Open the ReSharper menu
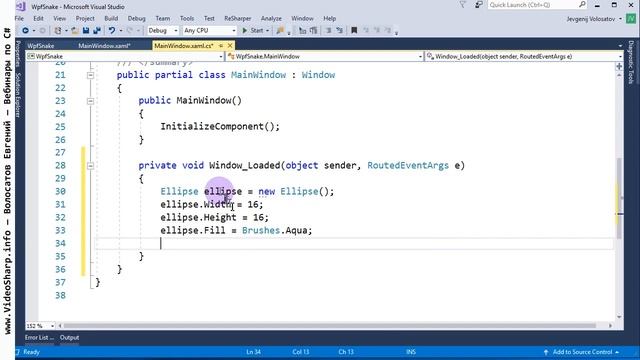This screenshot has height=360, width=640. coord(238,18)
